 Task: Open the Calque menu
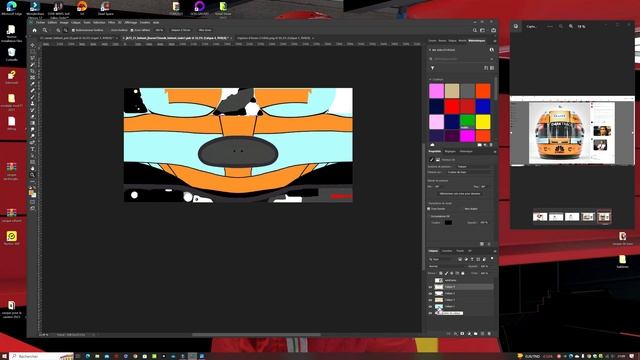[x=76, y=22]
